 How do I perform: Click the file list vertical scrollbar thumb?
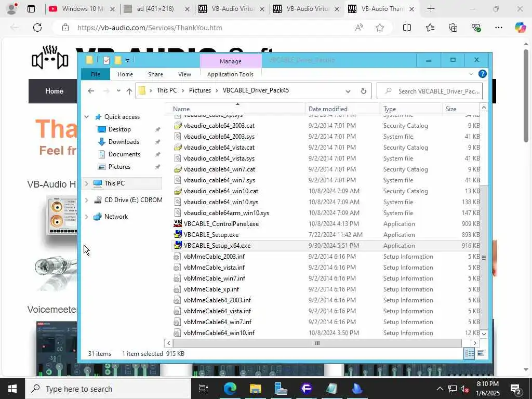point(484,258)
